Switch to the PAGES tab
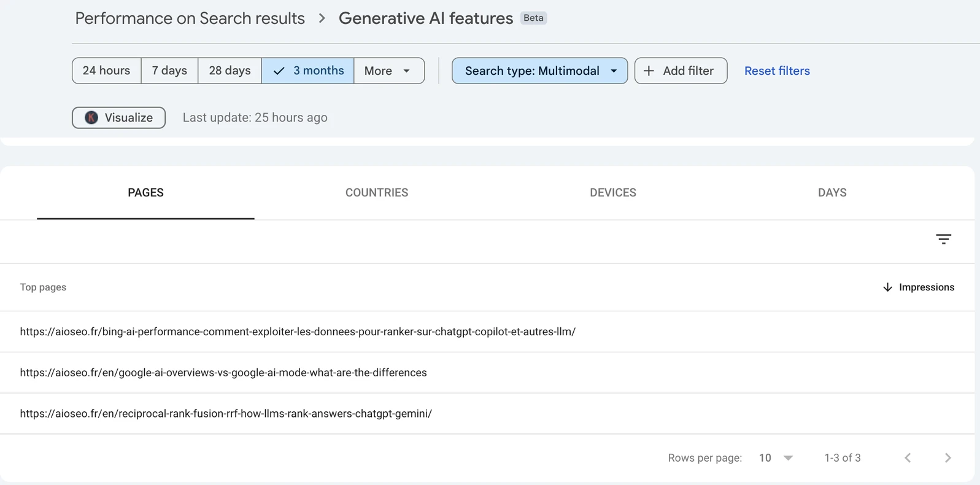 coord(145,193)
